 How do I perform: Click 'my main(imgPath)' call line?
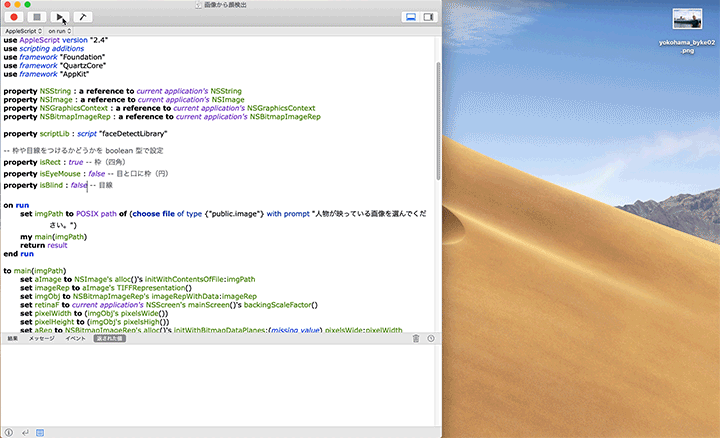click(53, 236)
